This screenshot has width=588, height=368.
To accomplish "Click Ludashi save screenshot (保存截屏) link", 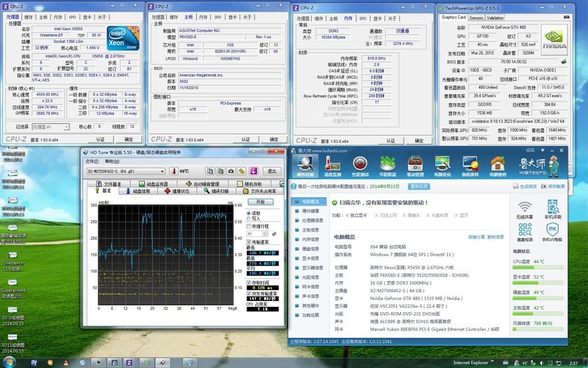I will click(x=553, y=187).
